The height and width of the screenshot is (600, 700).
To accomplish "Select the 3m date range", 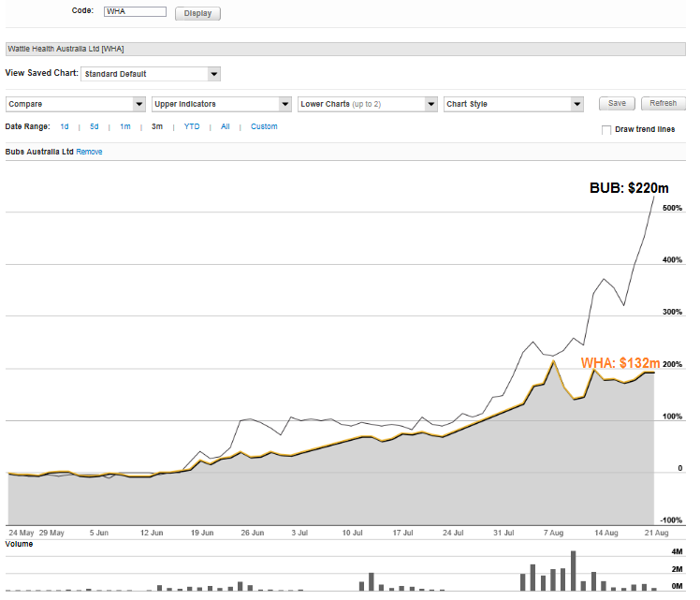I will (x=159, y=128).
